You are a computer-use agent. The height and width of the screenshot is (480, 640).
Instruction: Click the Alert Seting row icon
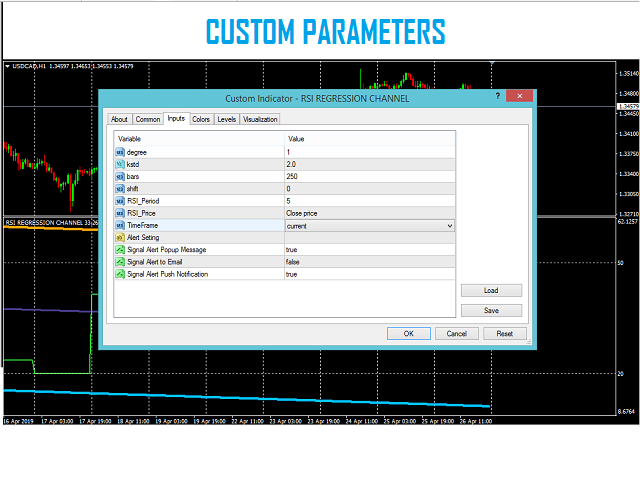[120, 238]
